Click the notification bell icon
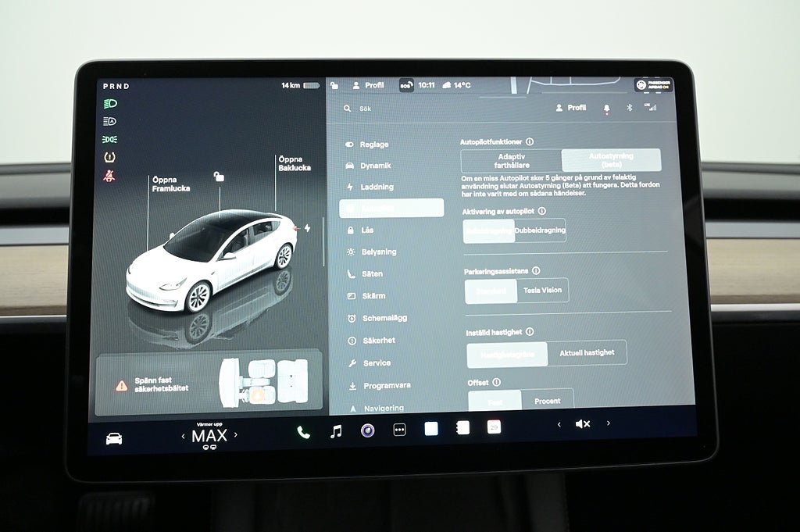The height and width of the screenshot is (532, 800). pos(606,109)
